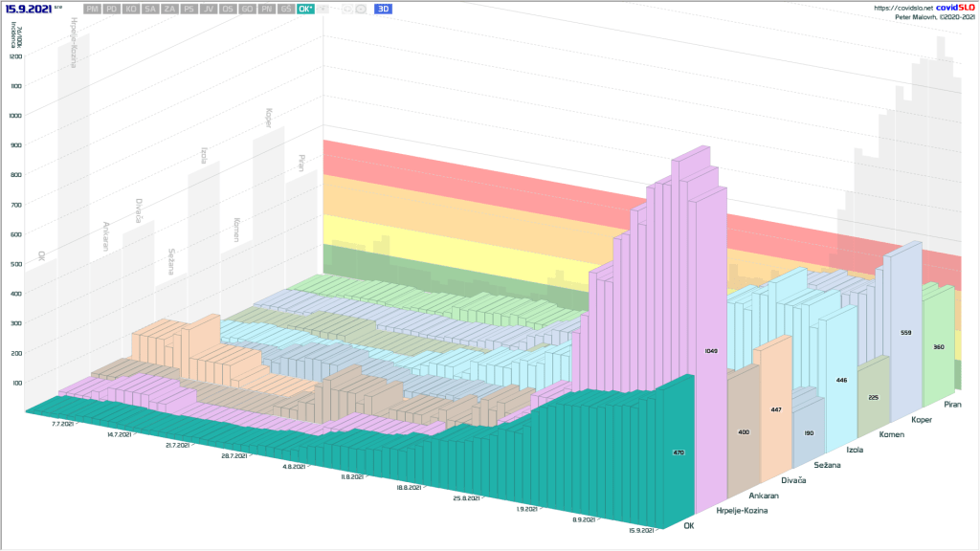The height and width of the screenshot is (551, 980).
Task: Click the first circular button before 3D
Action: pyautogui.click(x=345, y=9)
